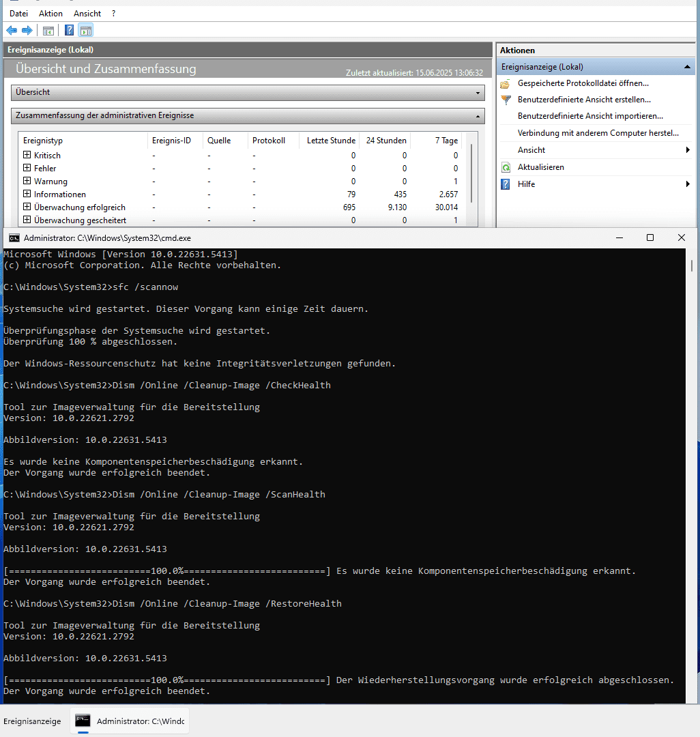
Task: Click the show/hide console tree icon
Action: [x=48, y=31]
